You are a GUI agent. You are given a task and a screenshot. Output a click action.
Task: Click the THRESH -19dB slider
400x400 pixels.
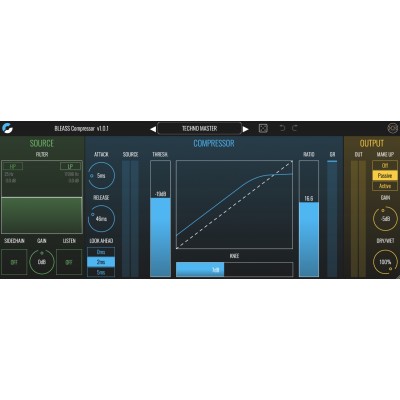pos(160,219)
